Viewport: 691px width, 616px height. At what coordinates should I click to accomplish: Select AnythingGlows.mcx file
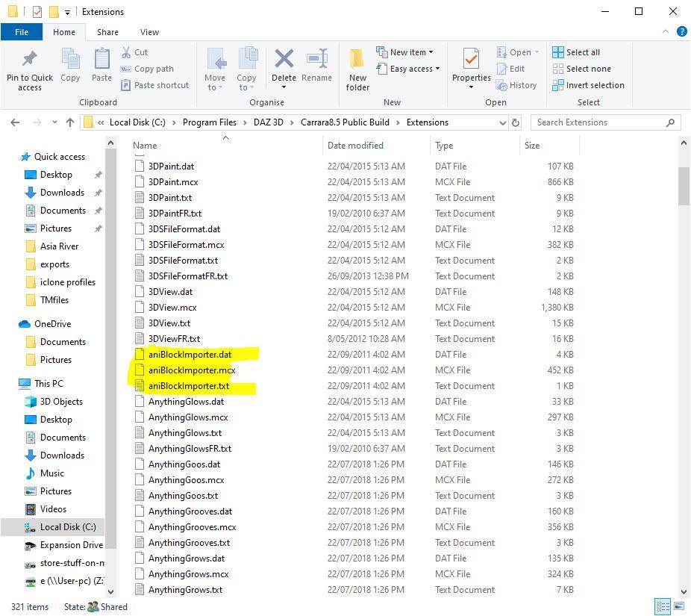(188, 417)
